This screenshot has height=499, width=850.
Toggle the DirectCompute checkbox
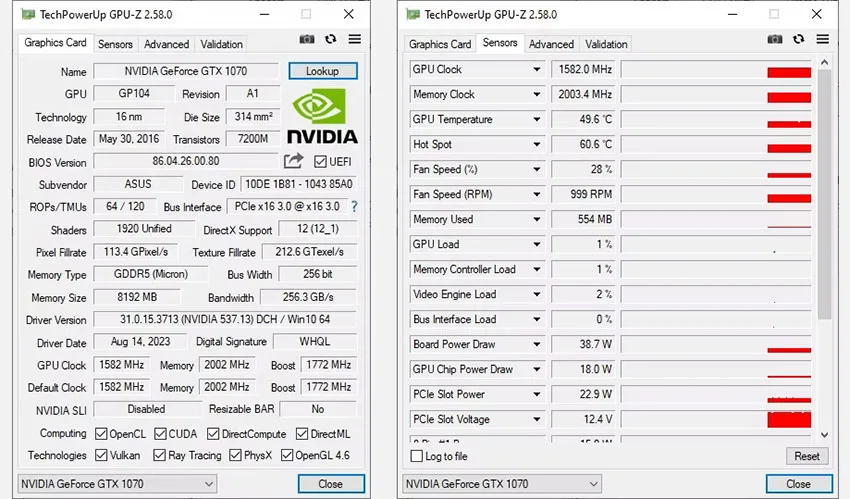tap(213, 434)
